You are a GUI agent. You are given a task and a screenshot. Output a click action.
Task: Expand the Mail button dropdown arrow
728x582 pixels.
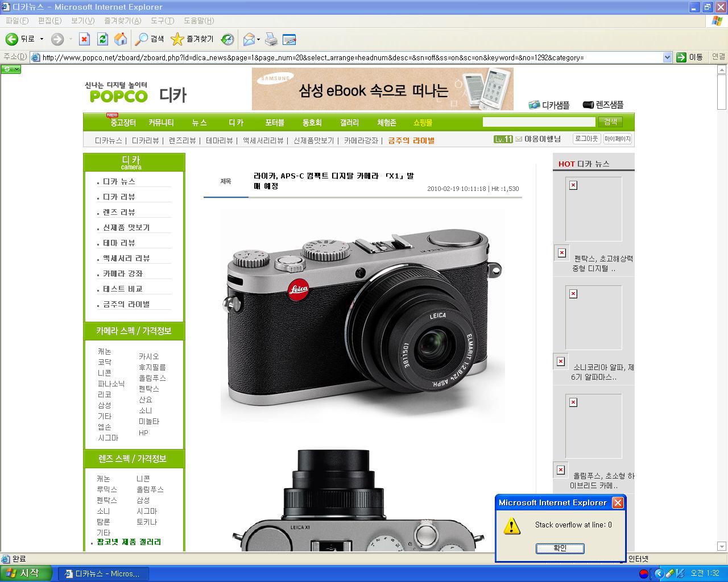point(258,39)
